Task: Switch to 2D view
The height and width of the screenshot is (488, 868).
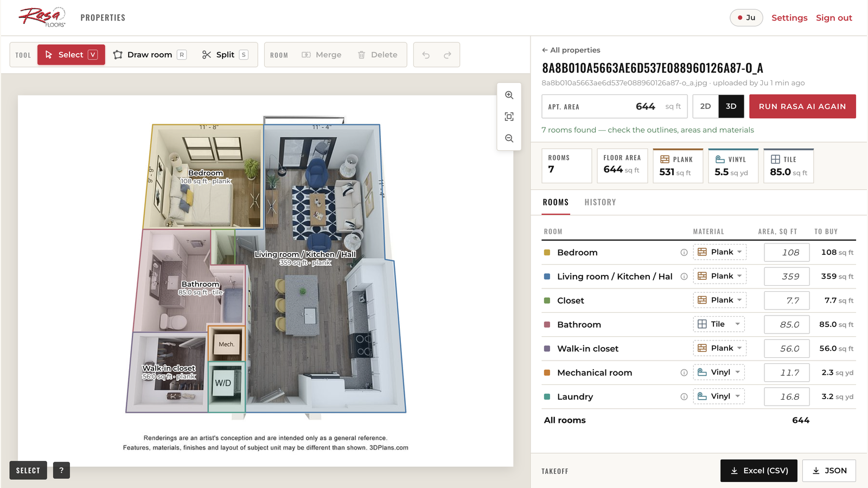Action: (x=705, y=106)
